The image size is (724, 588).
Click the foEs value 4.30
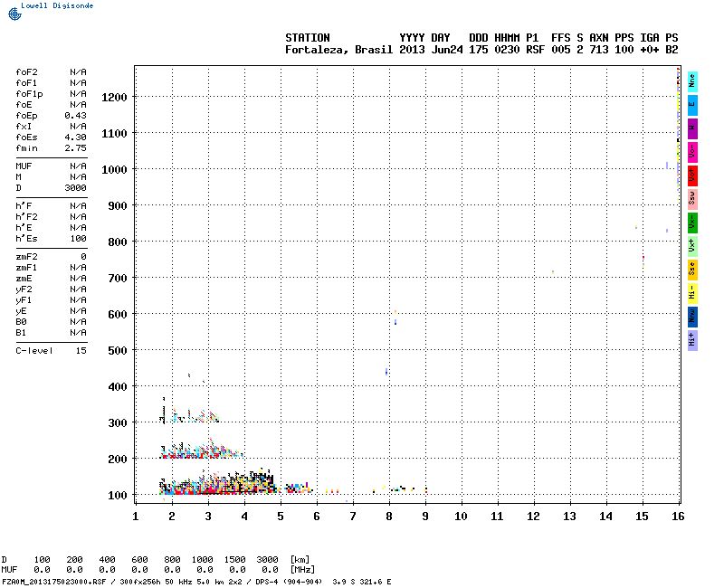75,138
